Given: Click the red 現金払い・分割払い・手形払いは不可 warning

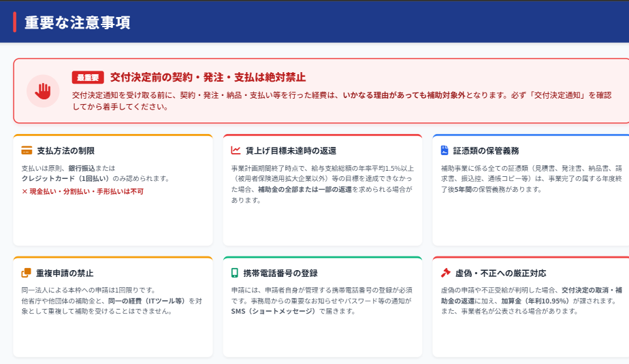Looking at the screenshot, I should tap(82, 191).
